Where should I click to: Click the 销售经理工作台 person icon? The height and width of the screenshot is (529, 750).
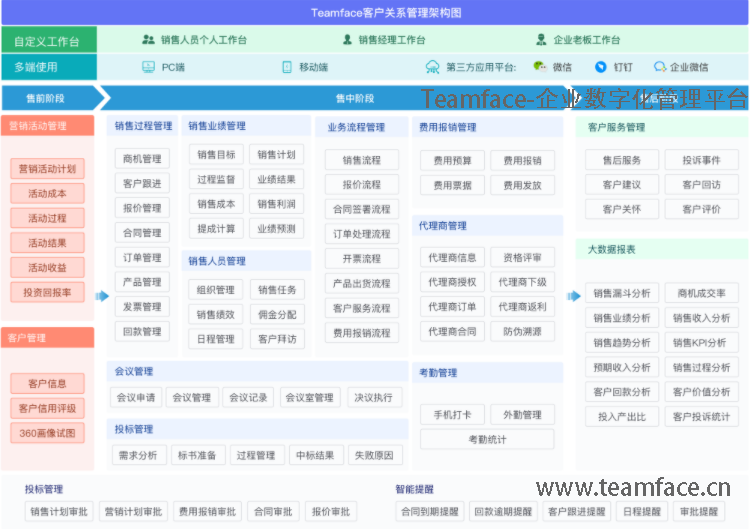click(348, 40)
